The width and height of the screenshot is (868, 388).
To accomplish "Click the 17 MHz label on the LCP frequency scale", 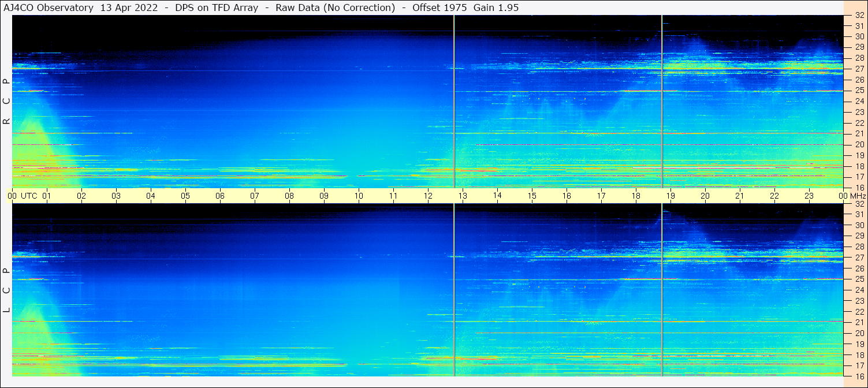I will tap(859, 365).
